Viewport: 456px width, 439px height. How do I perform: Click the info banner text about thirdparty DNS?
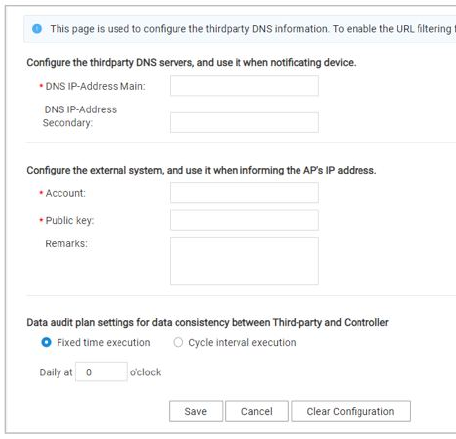pos(253,29)
